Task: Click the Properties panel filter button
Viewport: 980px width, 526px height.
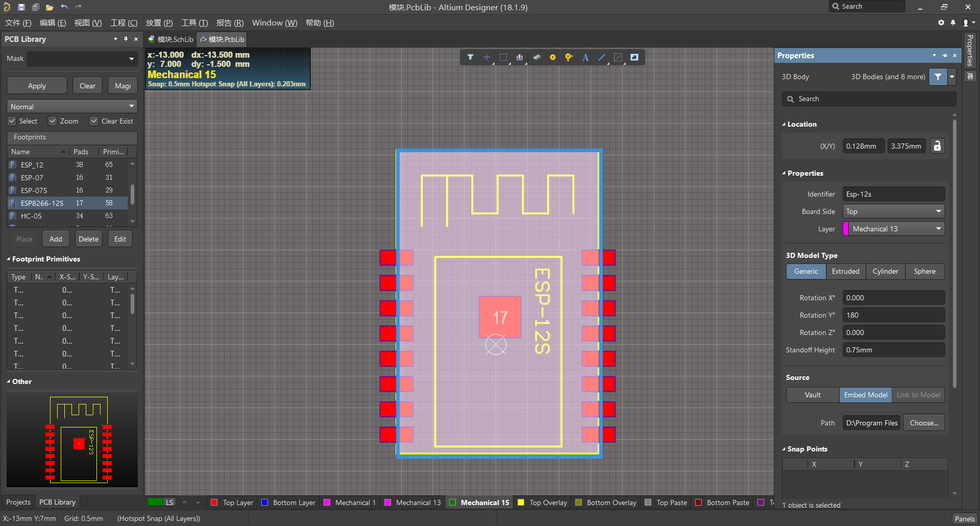Action: coord(938,77)
